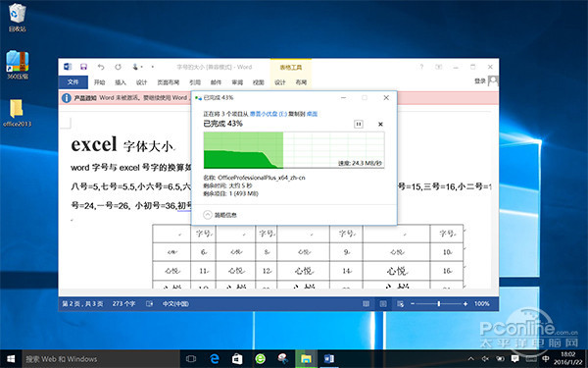This screenshot has width=588, height=368.
Task: Click the 中文(中国) language indicator
Action: click(x=175, y=304)
